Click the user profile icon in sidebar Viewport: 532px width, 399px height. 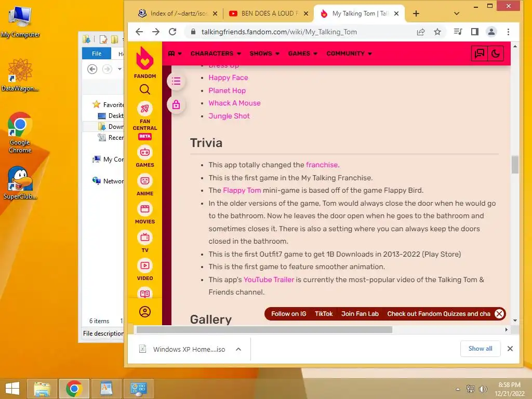point(145,312)
